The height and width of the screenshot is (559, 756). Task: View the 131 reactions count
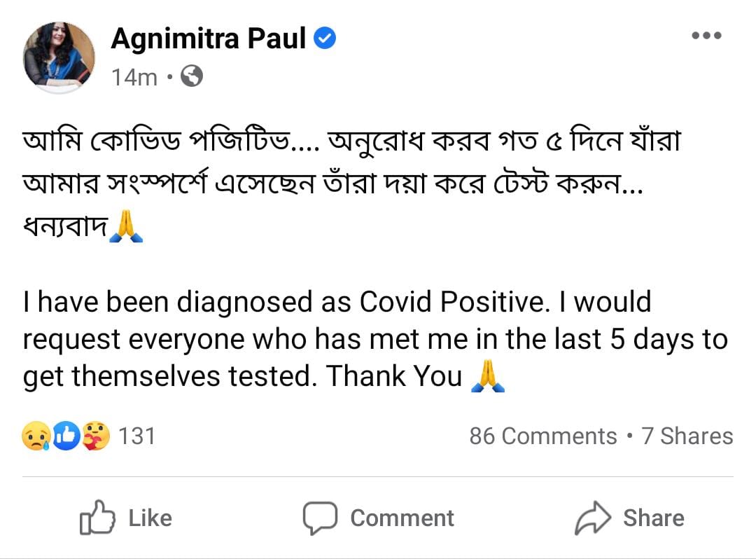(x=137, y=436)
